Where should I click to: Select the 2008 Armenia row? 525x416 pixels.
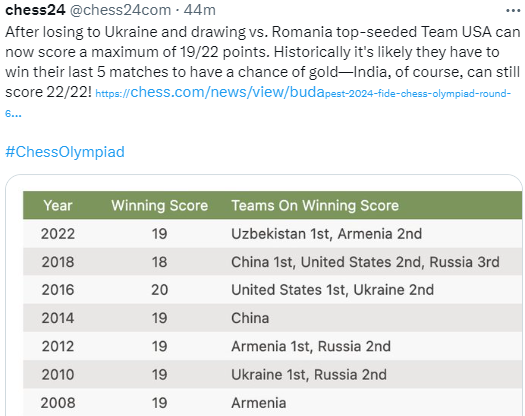pyautogui.click(x=272, y=402)
